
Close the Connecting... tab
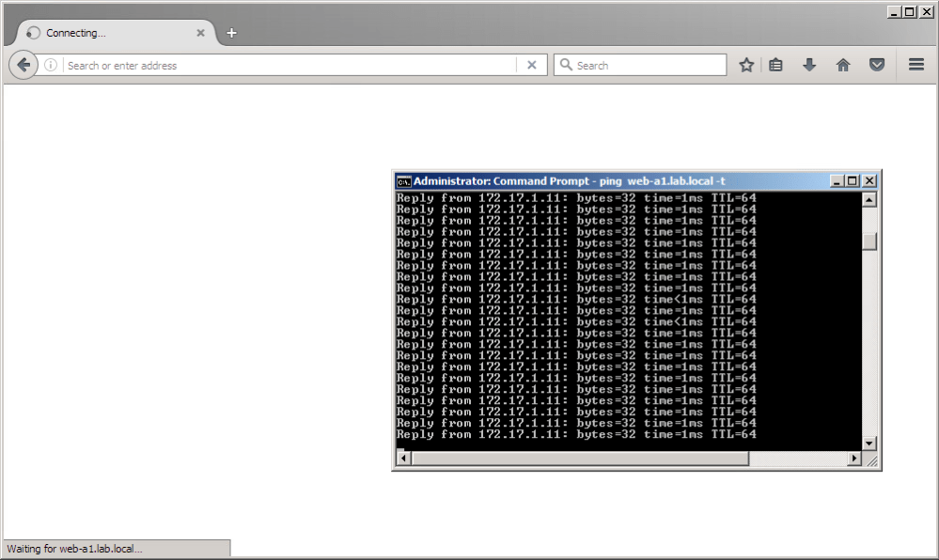coord(200,33)
